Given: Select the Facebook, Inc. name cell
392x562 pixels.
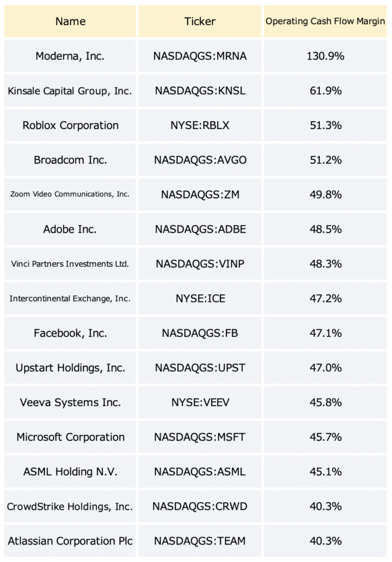Looking at the screenshot, I should click(x=70, y=333).
